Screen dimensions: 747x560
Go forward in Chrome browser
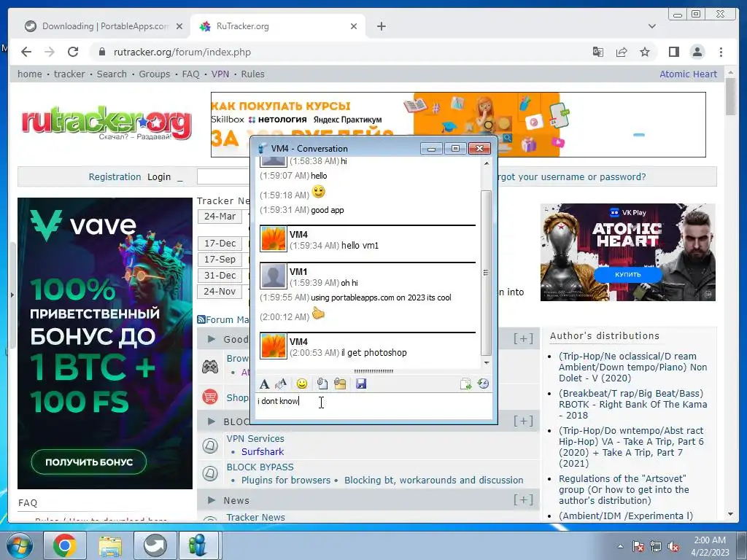50,52
